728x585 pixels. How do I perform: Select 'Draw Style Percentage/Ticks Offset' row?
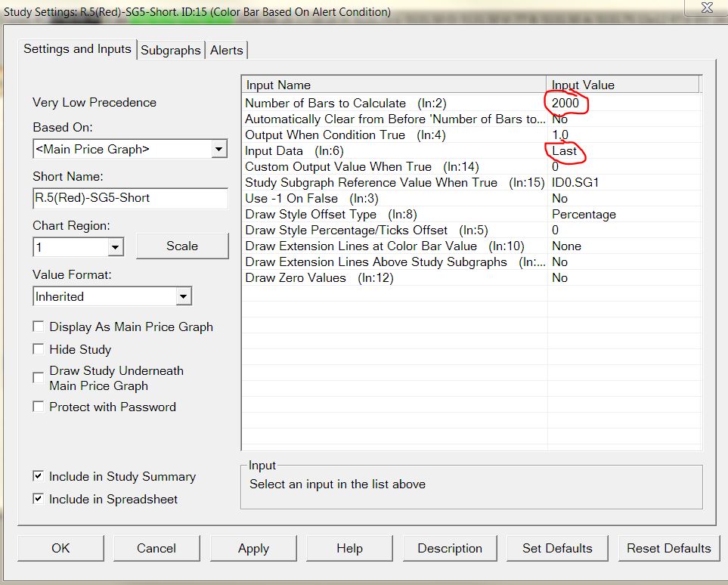click(x=471, y=231)
